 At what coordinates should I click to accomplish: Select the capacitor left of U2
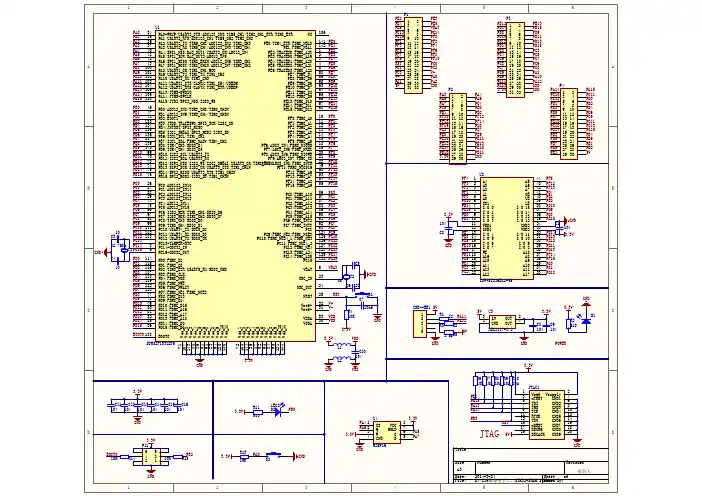tap(449, 229)
